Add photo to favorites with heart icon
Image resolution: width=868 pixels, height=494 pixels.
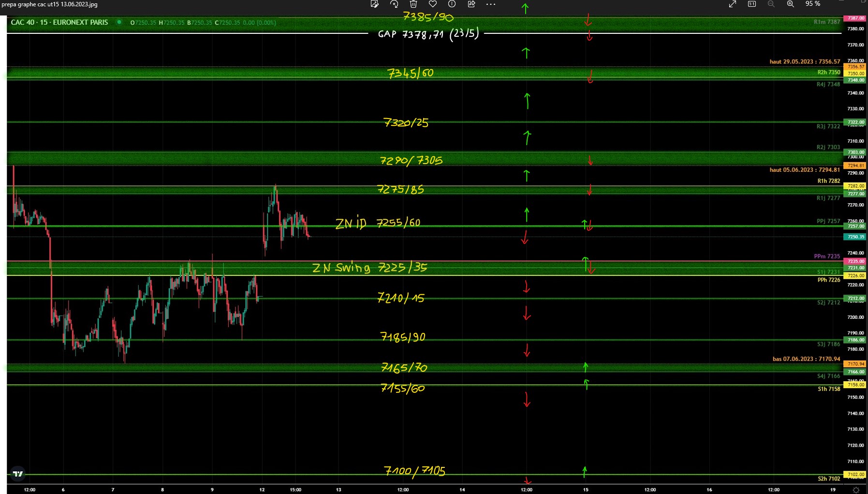click(x=433, y=4)
